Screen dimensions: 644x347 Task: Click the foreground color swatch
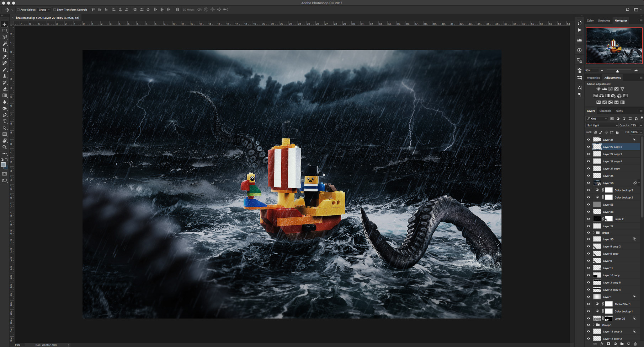(4, 165)
